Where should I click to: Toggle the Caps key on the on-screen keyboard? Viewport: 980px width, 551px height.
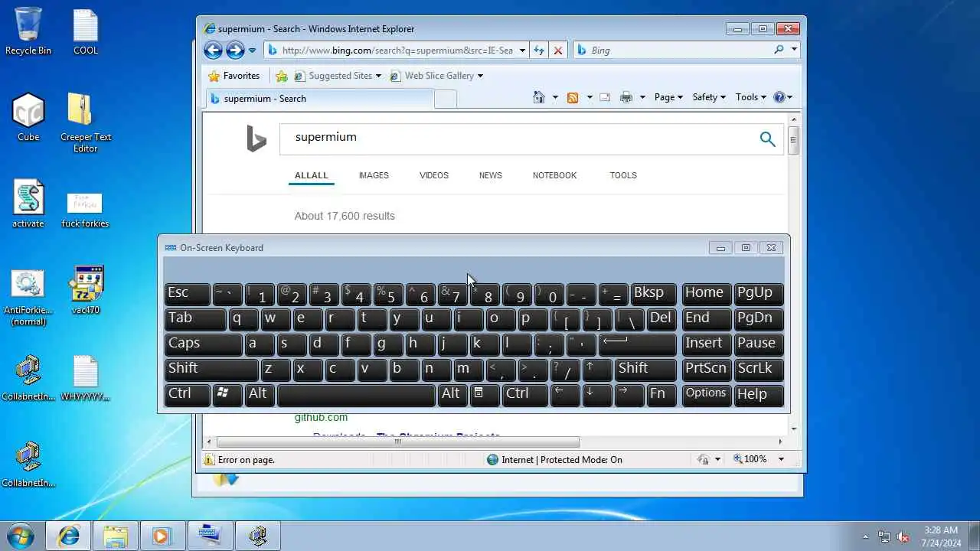pyautogui.click(x=203, y=344)
